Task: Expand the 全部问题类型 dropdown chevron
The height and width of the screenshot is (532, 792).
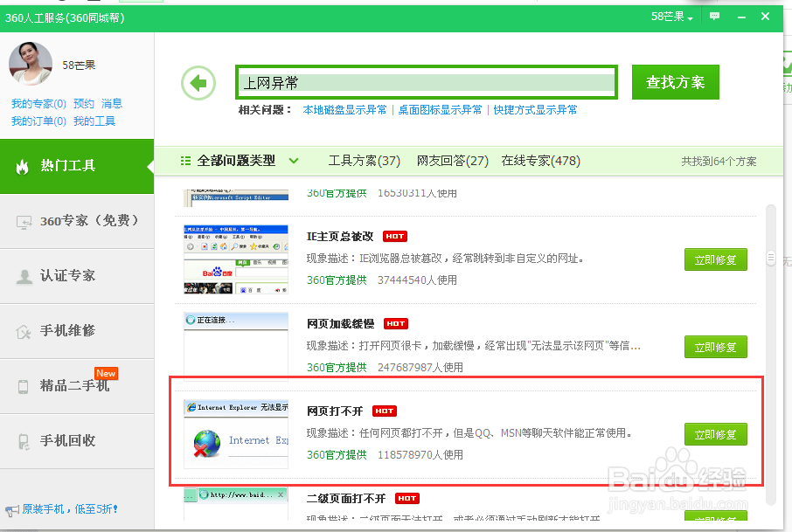Action: point(294,161)
